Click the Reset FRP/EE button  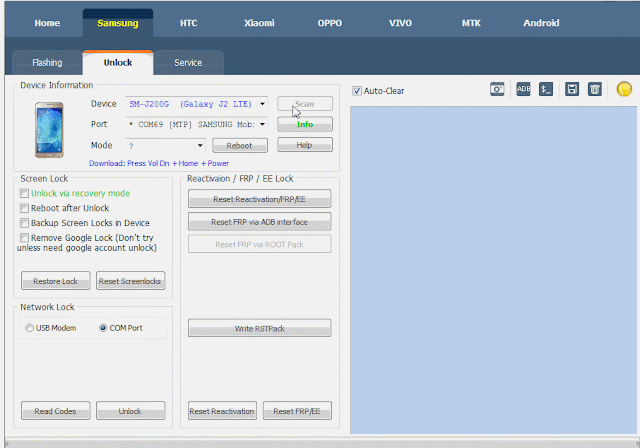click(x=297, y=410)
